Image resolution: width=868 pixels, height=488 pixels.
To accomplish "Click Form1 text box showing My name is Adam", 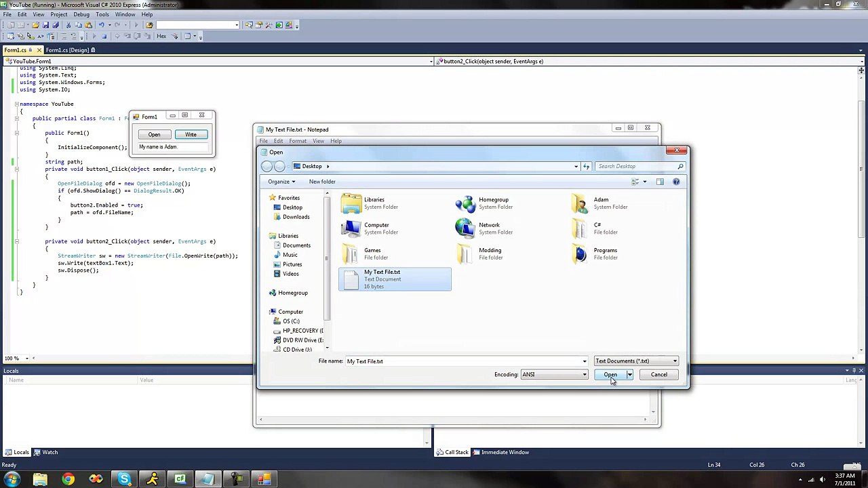I will 172,147.
